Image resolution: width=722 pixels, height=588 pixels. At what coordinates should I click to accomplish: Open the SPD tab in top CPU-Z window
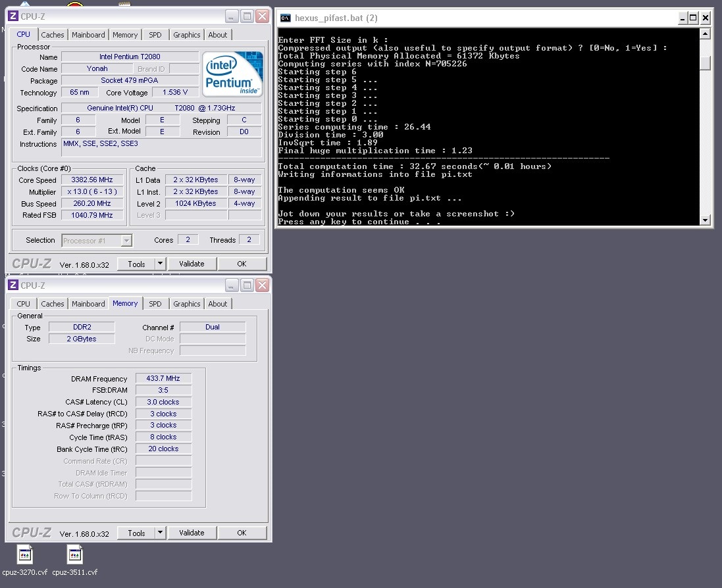[155, 35]
